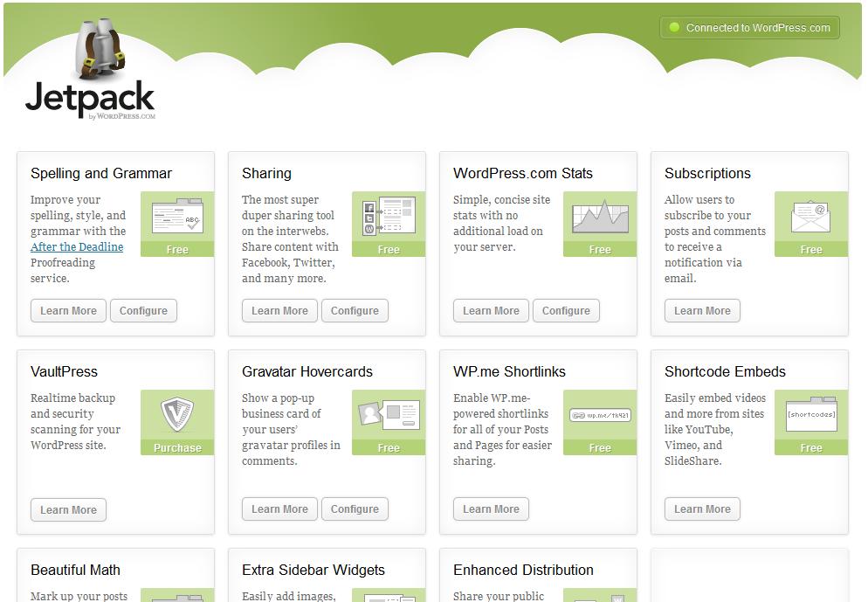The width and height of the screenshot is (868, 602).
Task: Select the VaultPress heading
Action: click(64, 371)
